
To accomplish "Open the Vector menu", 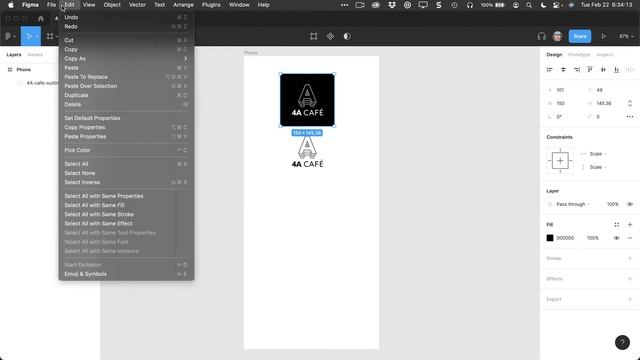I will point(137,5).
